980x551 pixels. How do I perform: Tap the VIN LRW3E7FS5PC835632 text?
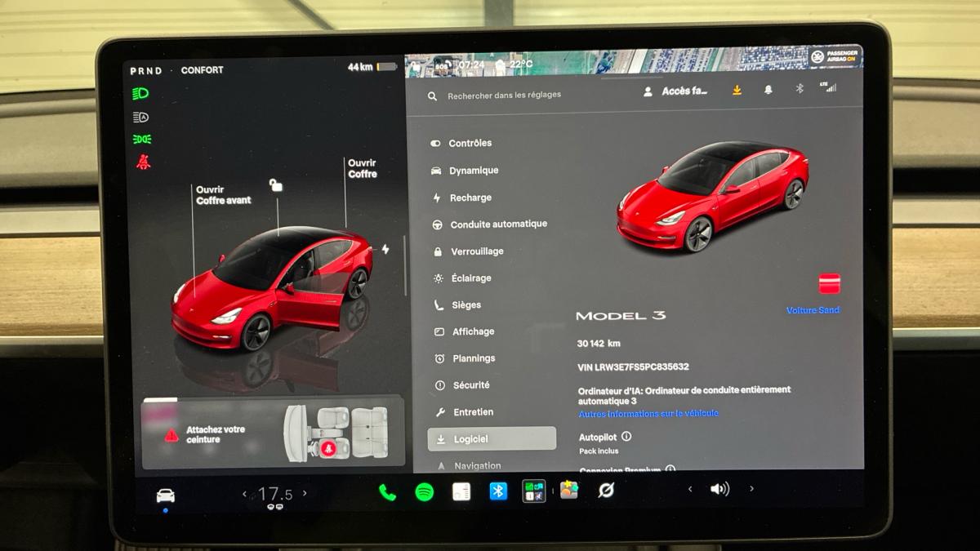tap(633, 367)
